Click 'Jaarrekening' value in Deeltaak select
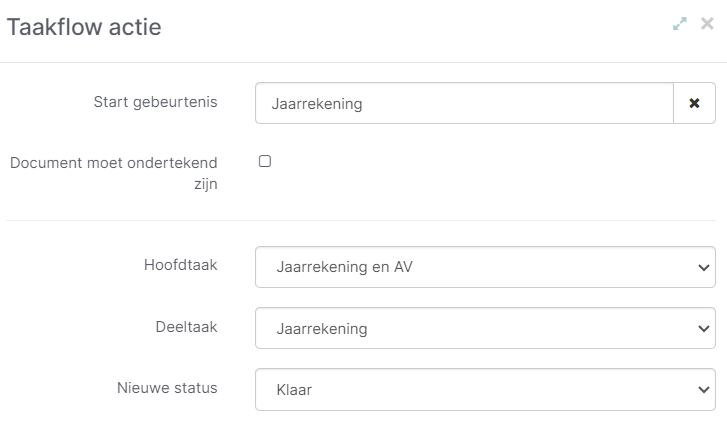Image resolution: width=727 pixels, height=433 pixels. pyautogui.click(x=321, y=329)
